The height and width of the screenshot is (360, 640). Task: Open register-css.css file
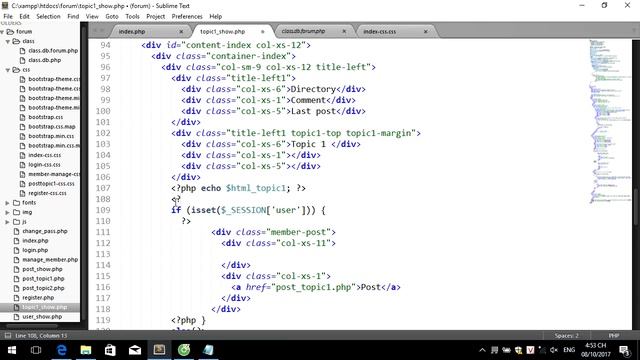tap(47, 193)
